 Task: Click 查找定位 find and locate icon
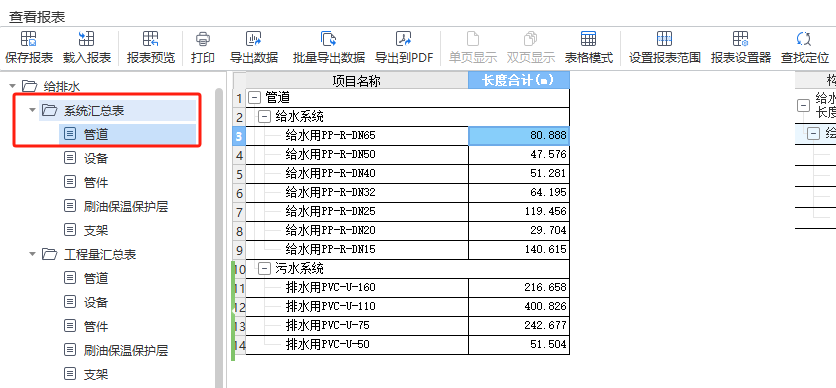click(x=804, y=39)
